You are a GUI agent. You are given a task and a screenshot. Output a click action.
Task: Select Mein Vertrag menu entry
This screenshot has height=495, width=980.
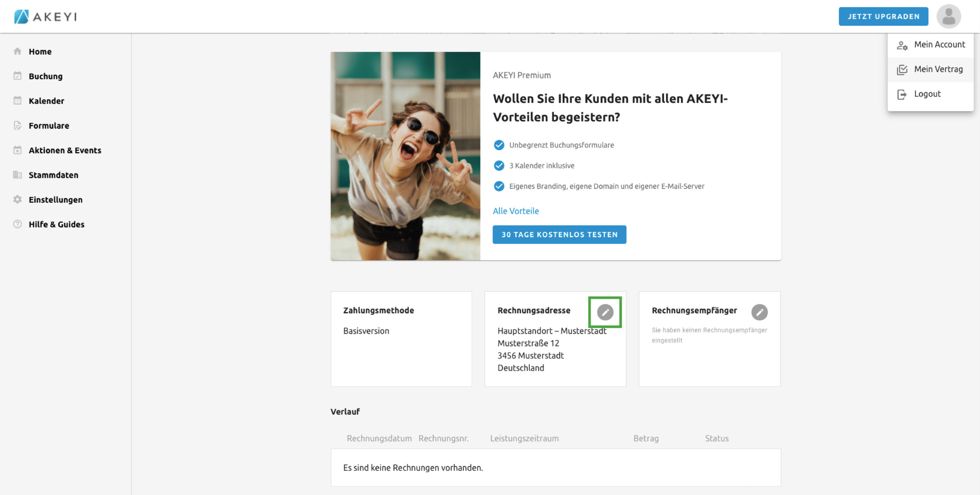point(938,69)
